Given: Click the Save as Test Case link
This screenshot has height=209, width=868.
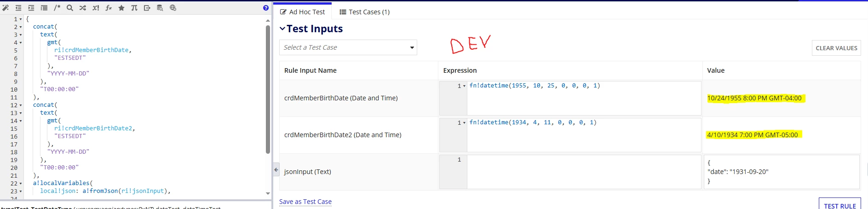Looking at the screenshot, I should point(305,202).
